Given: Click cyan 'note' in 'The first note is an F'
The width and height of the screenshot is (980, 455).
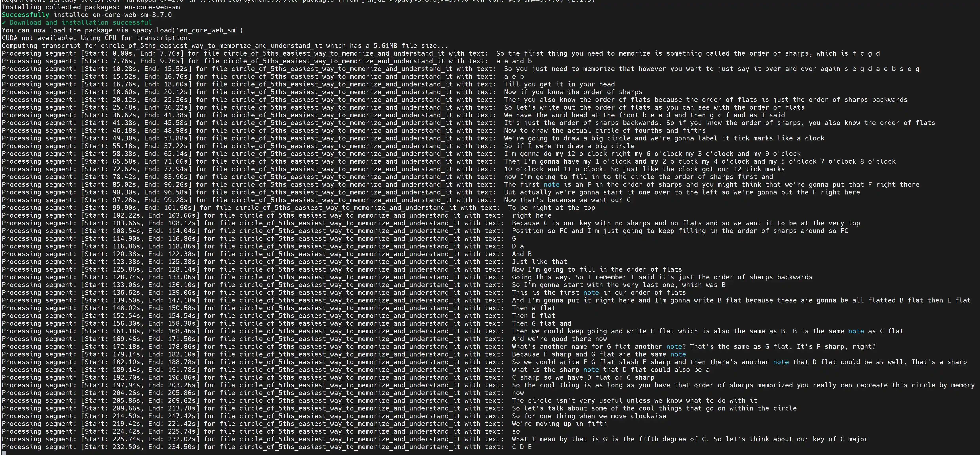Looking at the screenshot, I should pyautogui.click(x=551, y=185).
